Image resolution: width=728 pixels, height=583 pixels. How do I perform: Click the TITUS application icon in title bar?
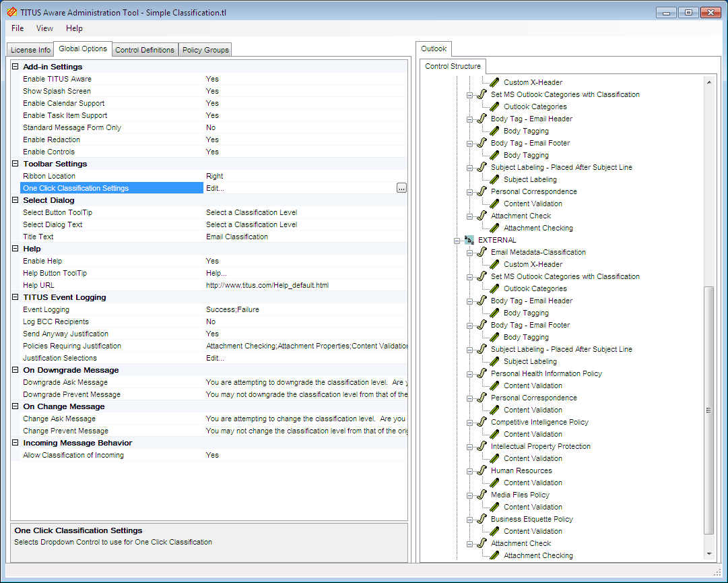pos(12,12)
